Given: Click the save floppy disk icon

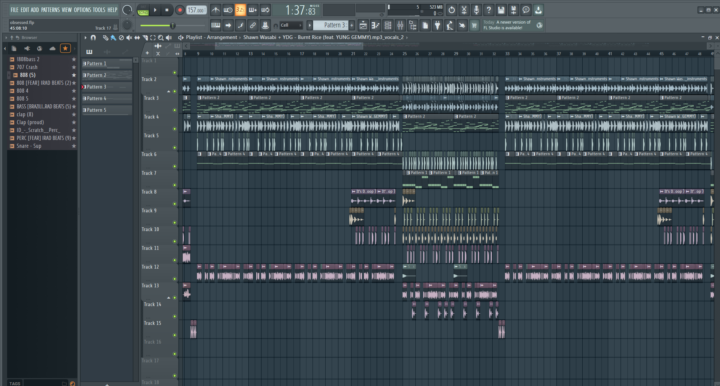Looking at the screenshot, I should 501,10.
